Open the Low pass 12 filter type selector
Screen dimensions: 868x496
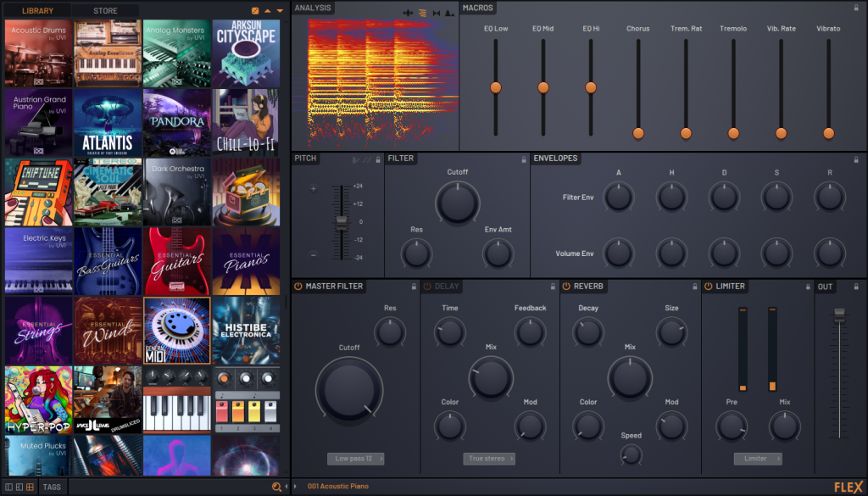tap(353, 459)
